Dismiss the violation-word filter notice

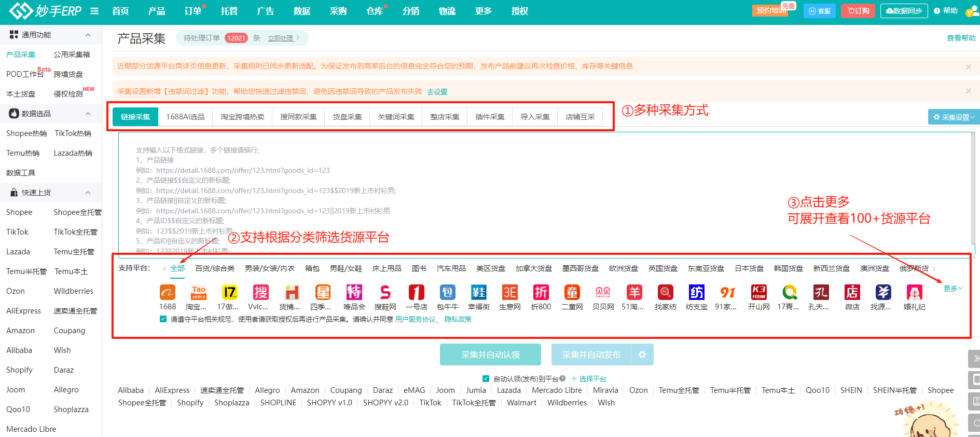968,91
